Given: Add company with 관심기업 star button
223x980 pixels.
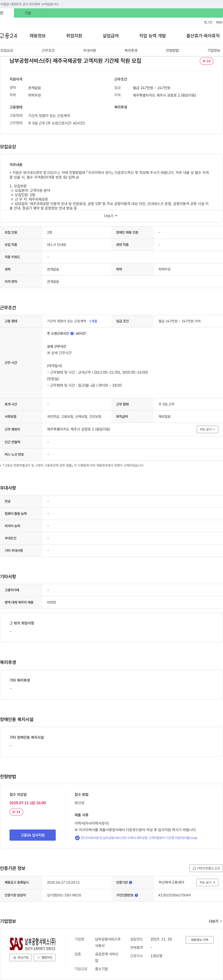Looking at the screenshot, I should (x=20, y=957).
